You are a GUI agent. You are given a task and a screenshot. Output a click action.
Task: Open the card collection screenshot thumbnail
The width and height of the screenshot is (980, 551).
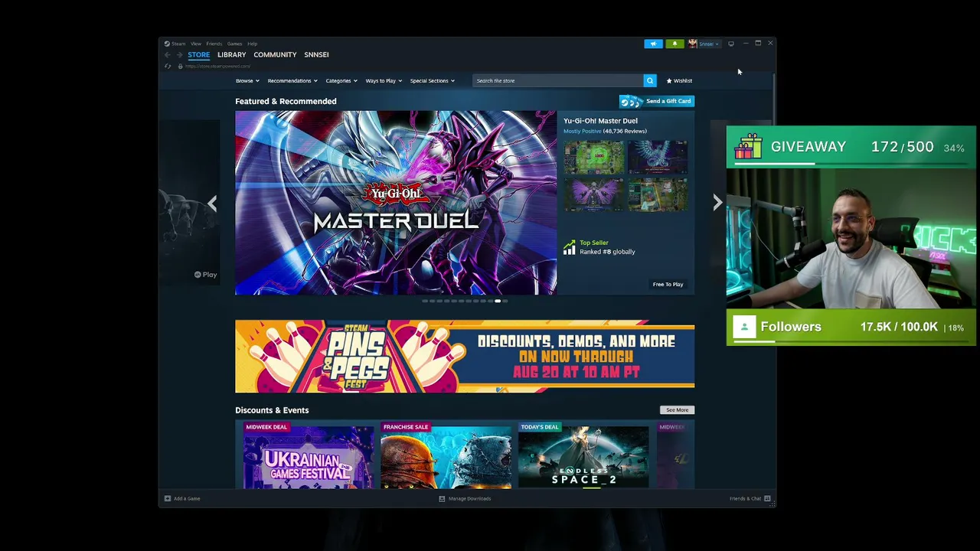pyautogui.click(x=658, y=194)
